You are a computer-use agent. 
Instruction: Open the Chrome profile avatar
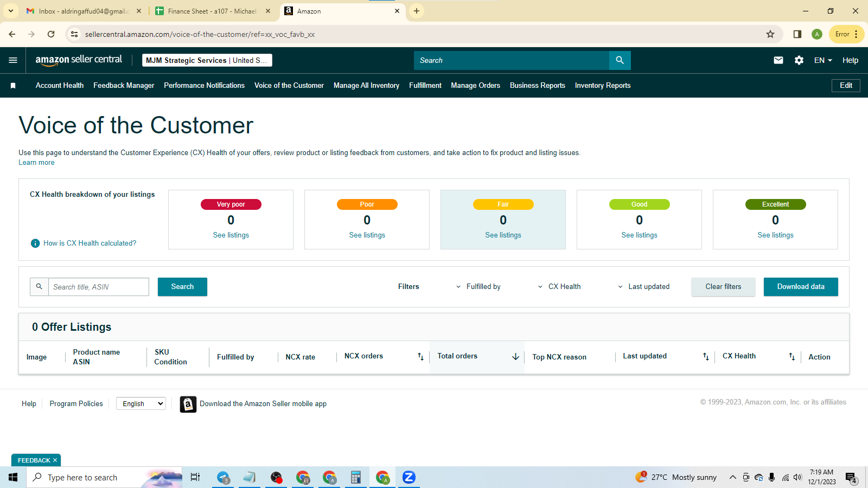pos(817,34)
